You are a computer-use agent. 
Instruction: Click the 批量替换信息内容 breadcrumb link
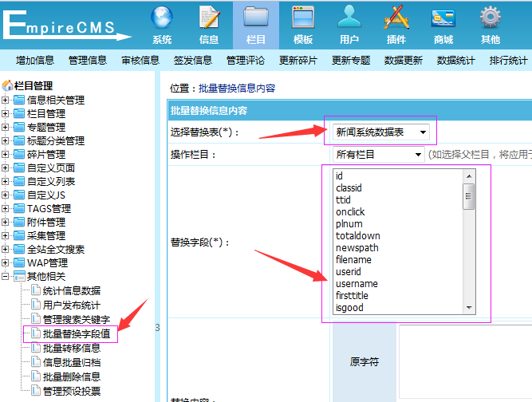(x=237, y=89)
